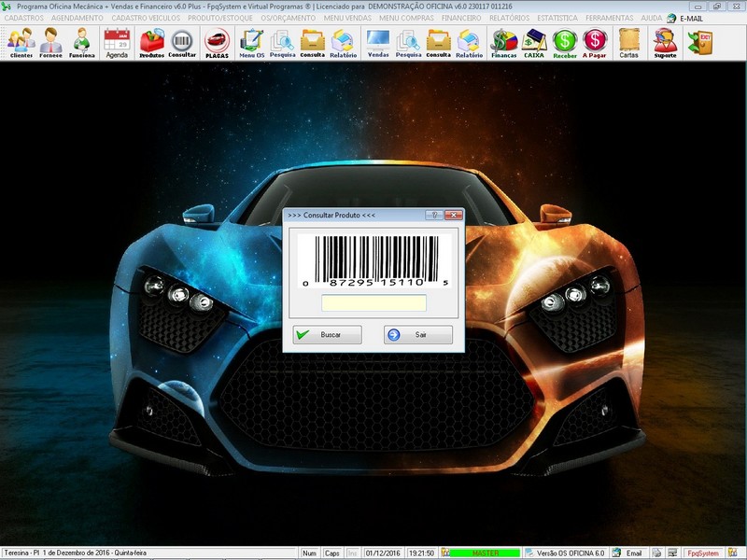Click the Sair button in Consultar Produto
Viewport: 747px width, 560px height.
coord(417,335)
